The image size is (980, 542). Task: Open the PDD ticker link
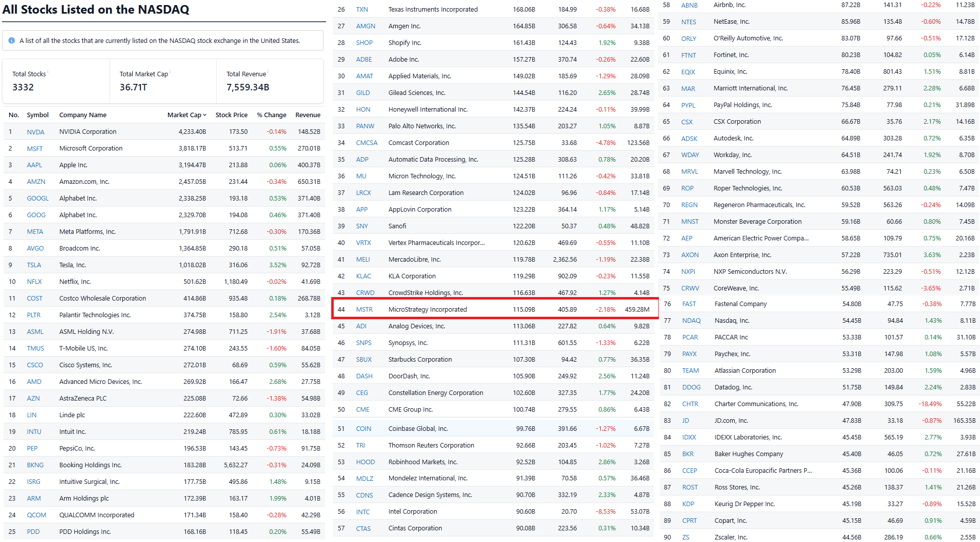[x=33, y=532]
